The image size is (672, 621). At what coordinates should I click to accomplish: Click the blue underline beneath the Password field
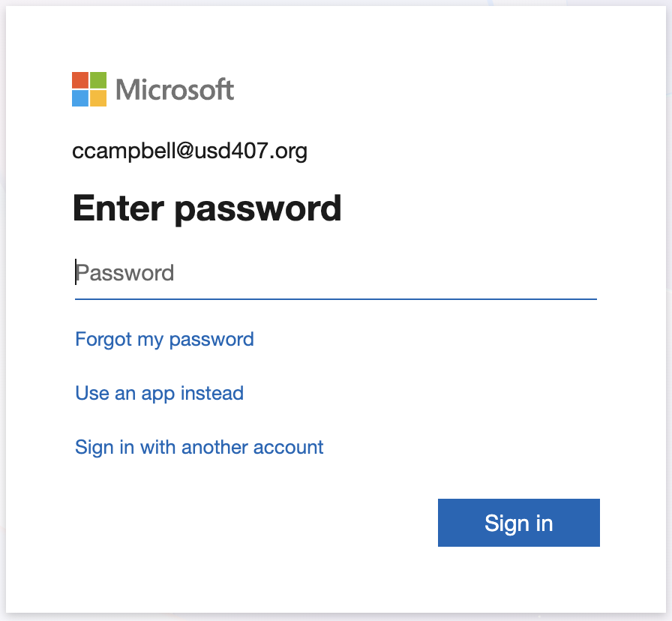point(336,298)
